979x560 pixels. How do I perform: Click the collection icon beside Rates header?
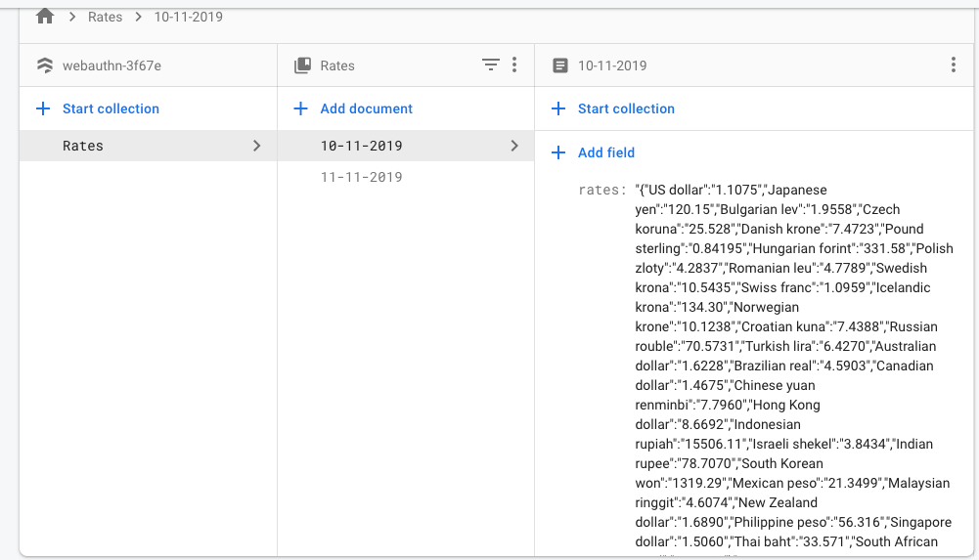(302, 65)
